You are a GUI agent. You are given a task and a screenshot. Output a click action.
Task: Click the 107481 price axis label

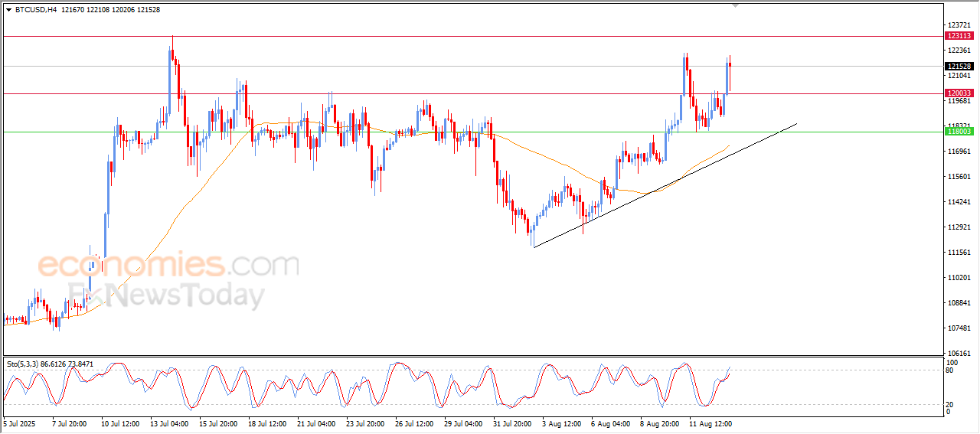coord(959,328)
